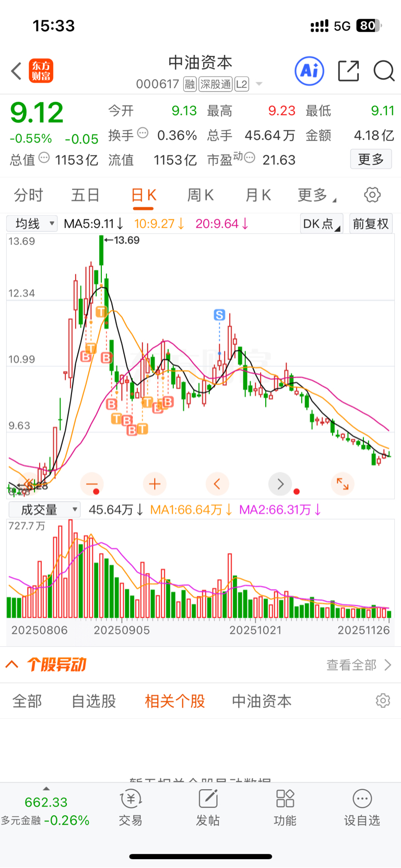Switch to 周K chart tab
This screenshot has width=401, height=868.
[200, 195]
